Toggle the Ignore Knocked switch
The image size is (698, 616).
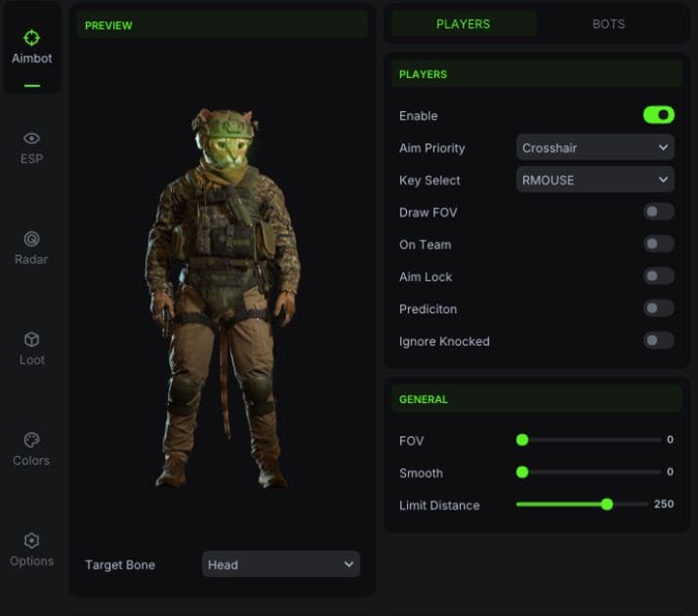click(658, 341)
